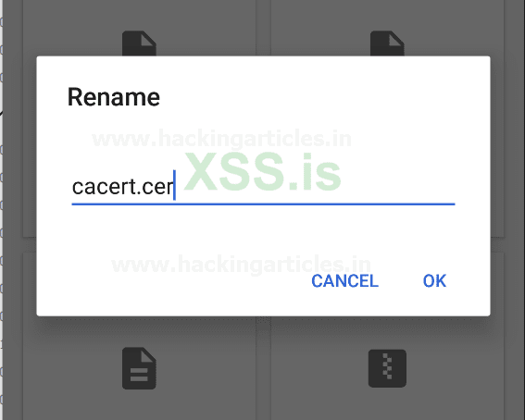Click the Rename dialog title
Viewport: 525px width, 420px height.
tap(114, 97)
